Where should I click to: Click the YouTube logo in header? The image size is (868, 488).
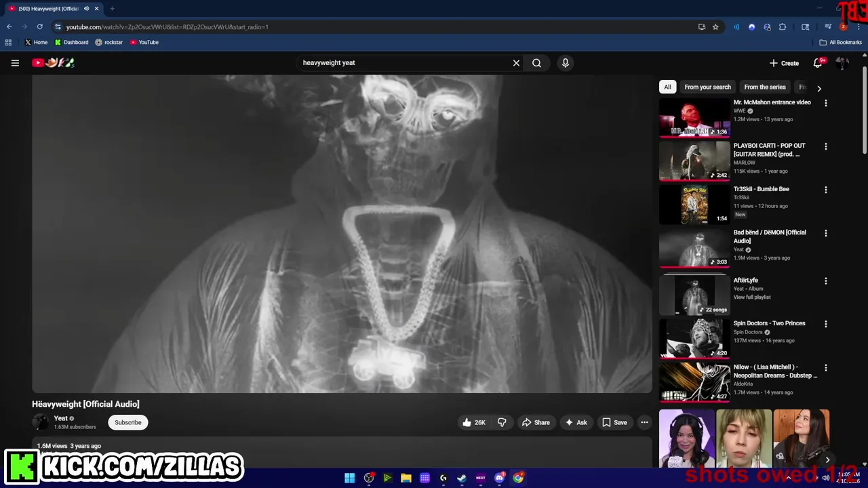pos(53,63)
